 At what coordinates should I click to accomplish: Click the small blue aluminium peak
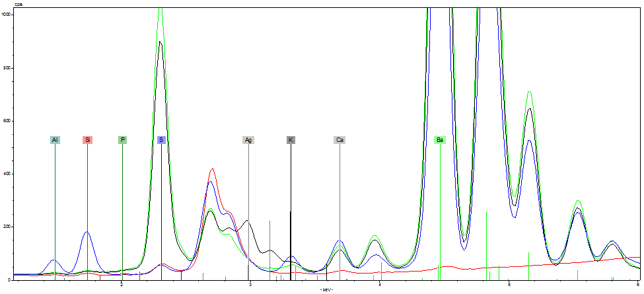click(x=55, y=260)
